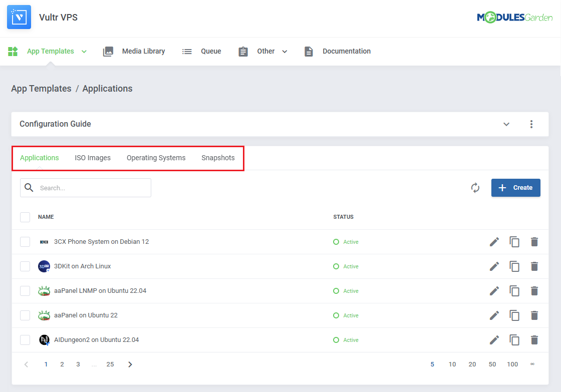
Task: Switch to the Snapshots tab
Action: pos(218,158)
